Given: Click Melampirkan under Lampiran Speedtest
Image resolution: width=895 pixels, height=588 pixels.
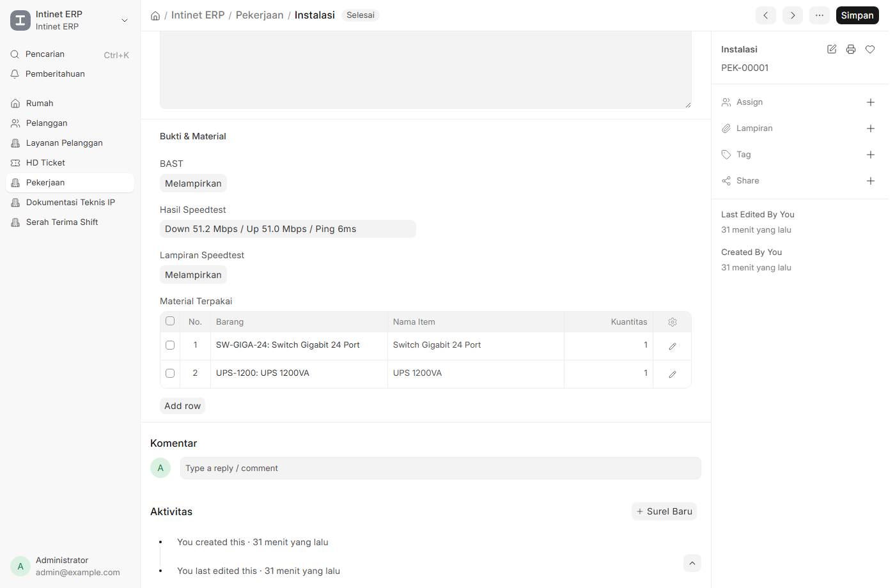Looking at the screenshot, I should [193, 275].
